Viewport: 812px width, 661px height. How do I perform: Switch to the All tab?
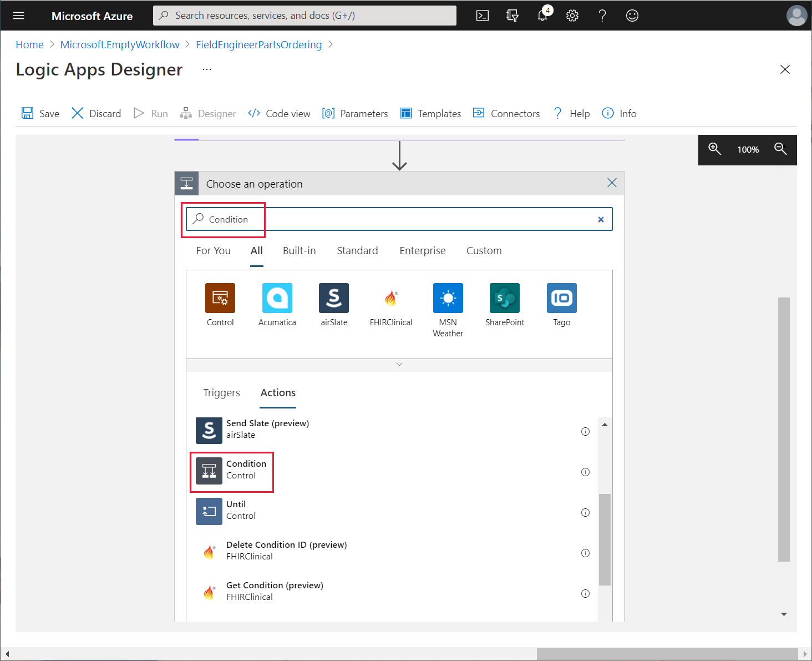coord(257,250)
